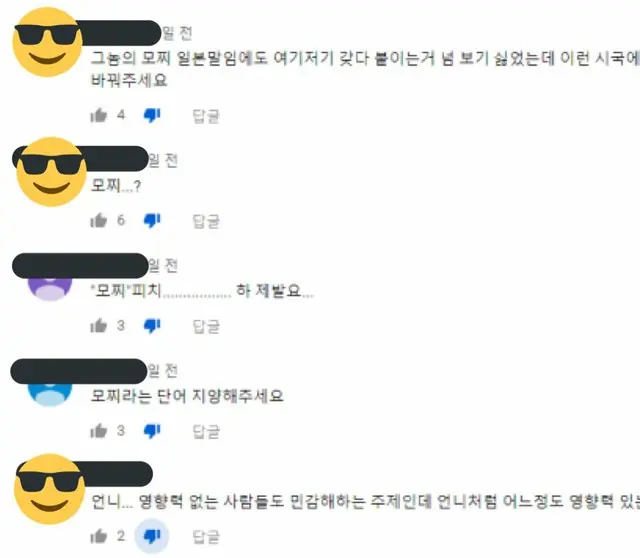640x558 pixels.
Task: Dislike the comment with 4 likes
Action: point(152,116)
